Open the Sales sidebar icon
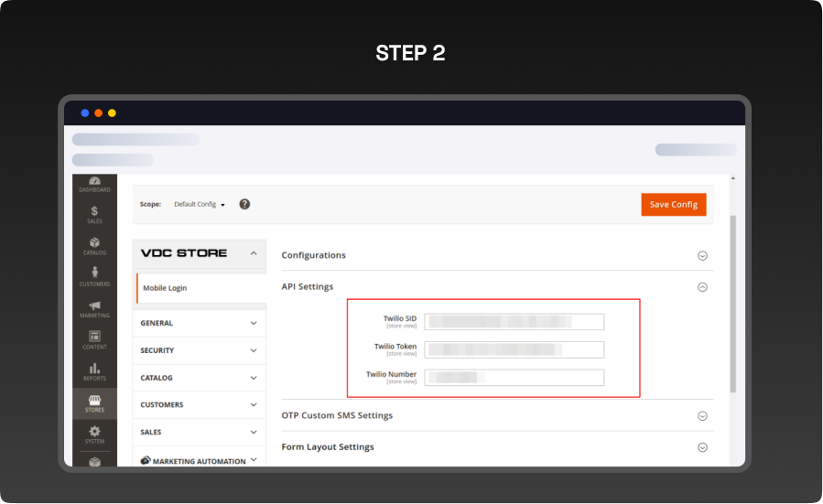The image size is (823, 504). click(x=94, y=214)
